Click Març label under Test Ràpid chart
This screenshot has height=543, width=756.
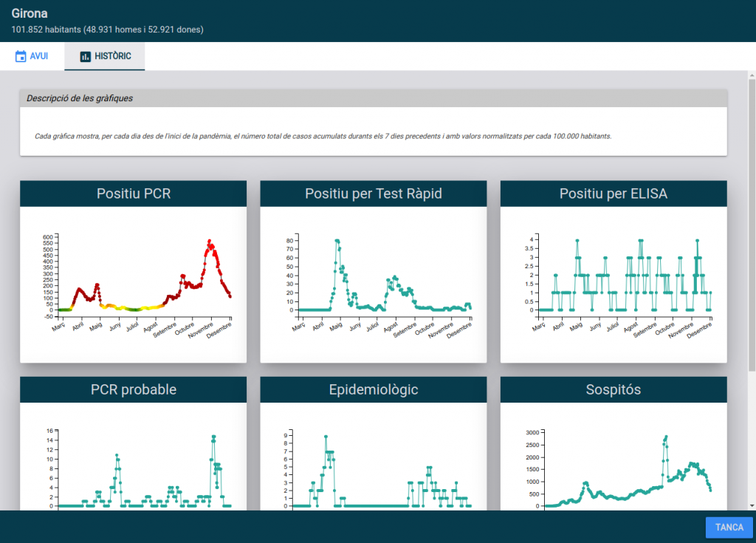[x=298, y=327]
